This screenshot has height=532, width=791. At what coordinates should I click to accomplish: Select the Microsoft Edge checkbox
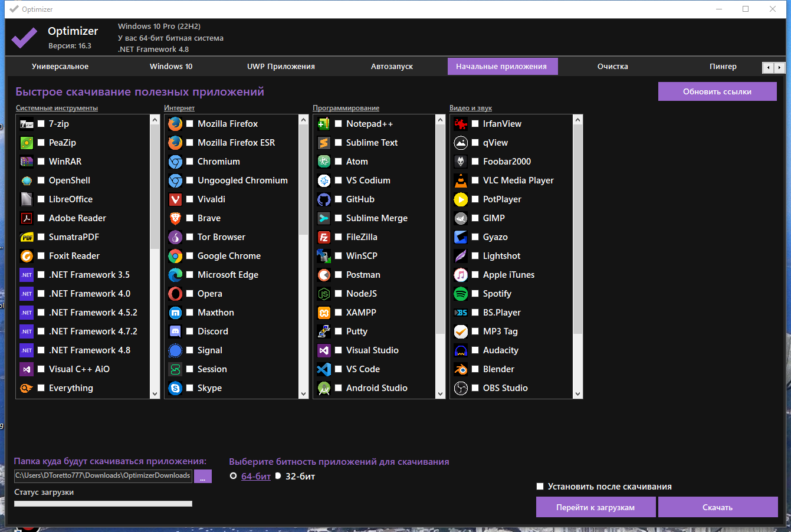190,275
